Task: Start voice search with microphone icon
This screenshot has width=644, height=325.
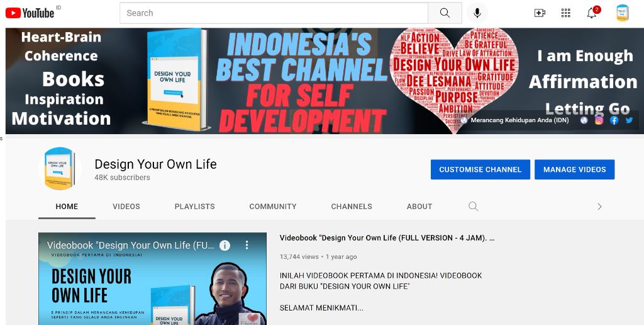Action: 477,13
